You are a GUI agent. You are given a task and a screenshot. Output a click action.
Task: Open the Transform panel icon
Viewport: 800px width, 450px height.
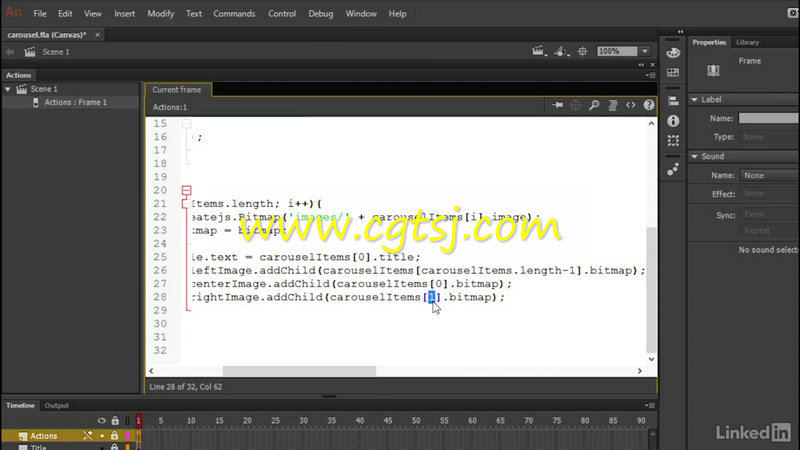pyautogui.click(x=673, y=140)
